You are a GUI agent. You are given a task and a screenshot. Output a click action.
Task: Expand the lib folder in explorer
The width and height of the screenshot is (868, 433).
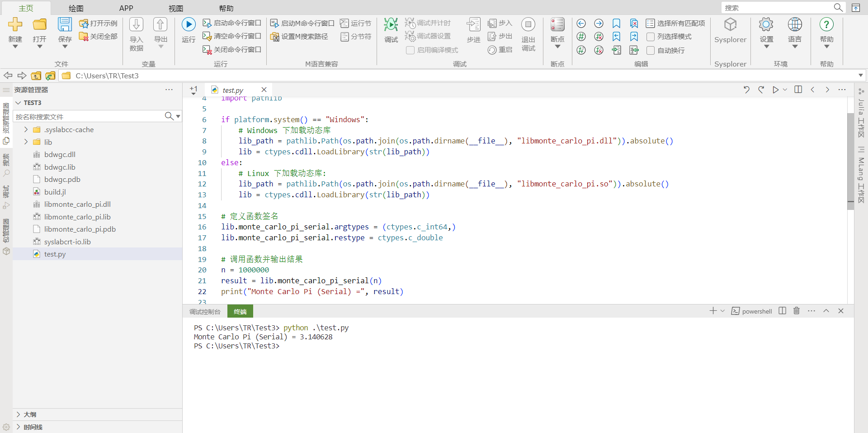[26, 142]
